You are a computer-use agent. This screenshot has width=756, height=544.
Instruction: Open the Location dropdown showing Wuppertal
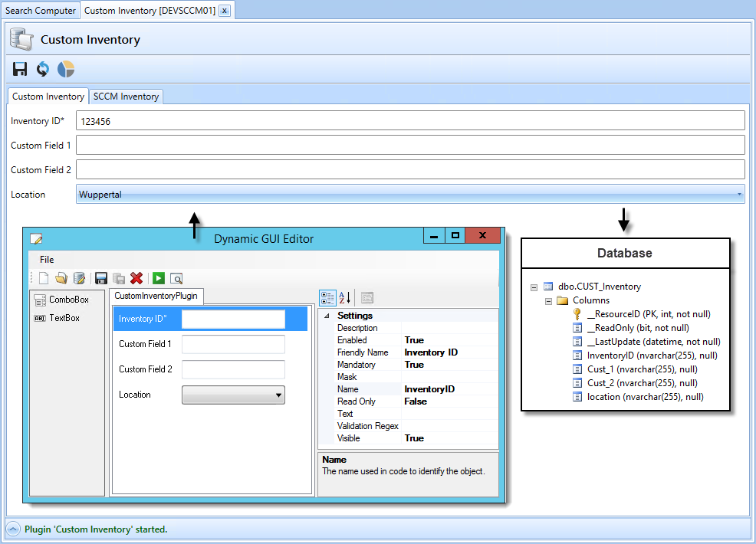(x=410, y=194)
